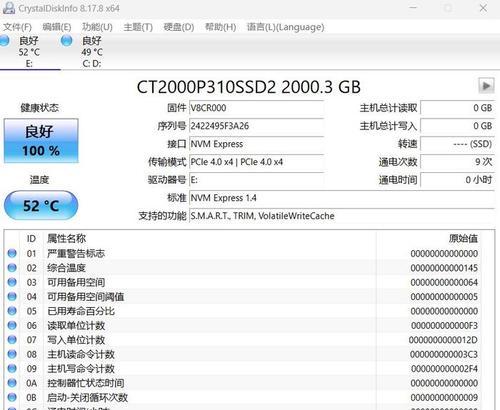Screen dimensions: 500x410
Task: Click raw value 0000000000145
Action: tap(444, 268)
